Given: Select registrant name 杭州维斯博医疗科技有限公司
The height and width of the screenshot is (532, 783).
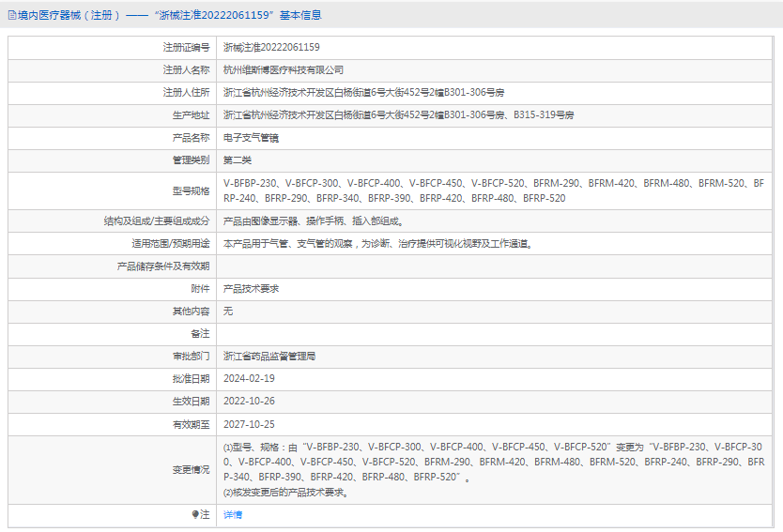Looking at the screenshot, I should (284, 69).
